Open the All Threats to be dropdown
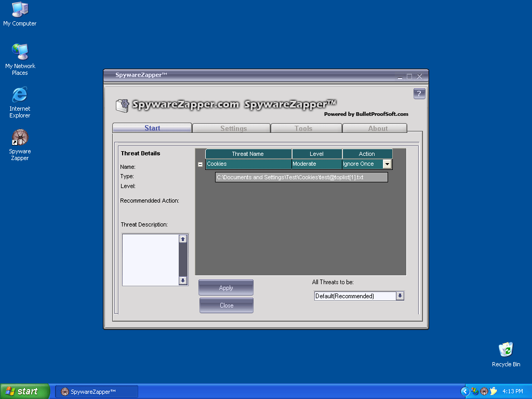 (x=400, y=296)
